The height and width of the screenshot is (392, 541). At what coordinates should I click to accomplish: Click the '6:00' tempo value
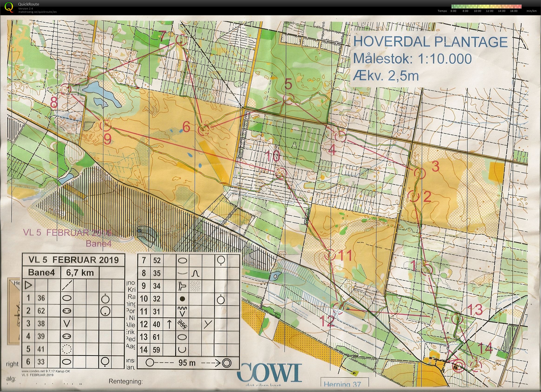click(453, 11)
